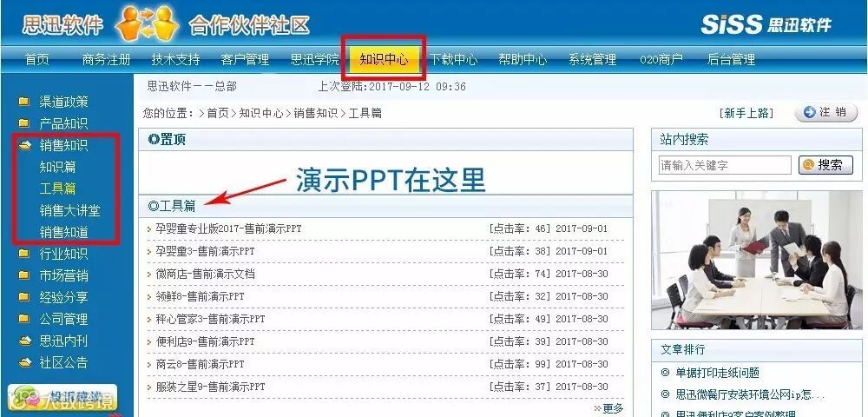868x417 pixels.
Task: Click the 文章排行 panel heading
Action: pyautogui.click(x=682, y=349)
